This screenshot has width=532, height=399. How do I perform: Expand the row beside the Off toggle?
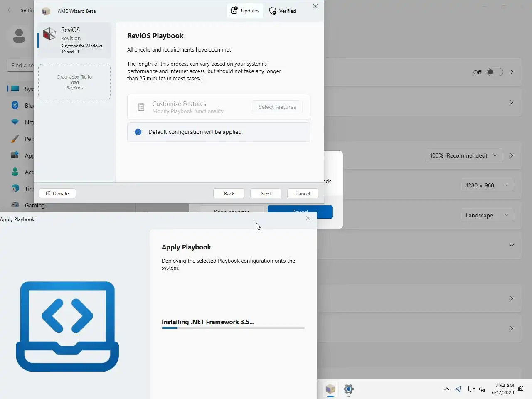(512, 72)
